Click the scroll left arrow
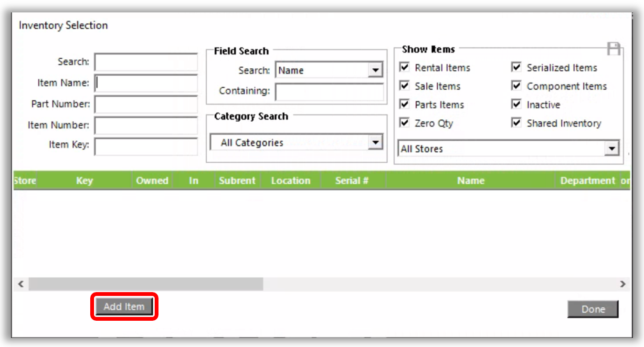The width and height of the screenshot is (644, 347). point(21,284)
